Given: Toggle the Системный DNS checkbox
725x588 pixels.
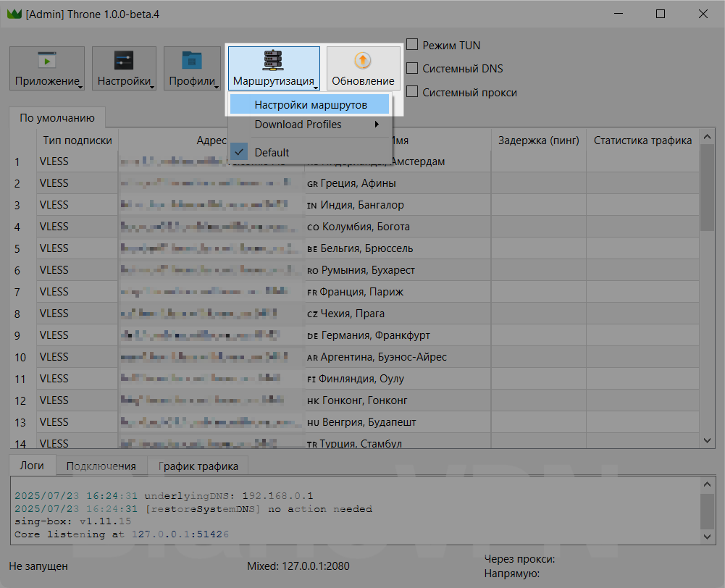Looking at the screenshot, I should pyautogui.click(x=412, y=69).
